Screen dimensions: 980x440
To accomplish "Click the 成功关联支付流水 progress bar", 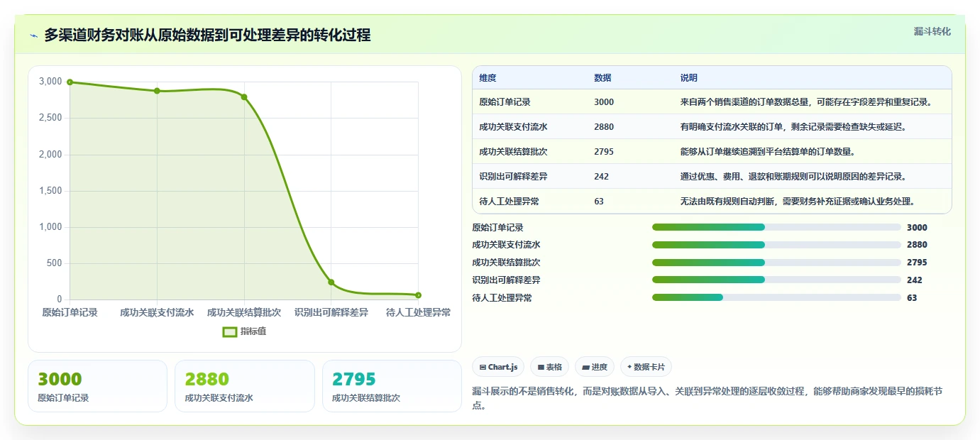I will point(776,245).
